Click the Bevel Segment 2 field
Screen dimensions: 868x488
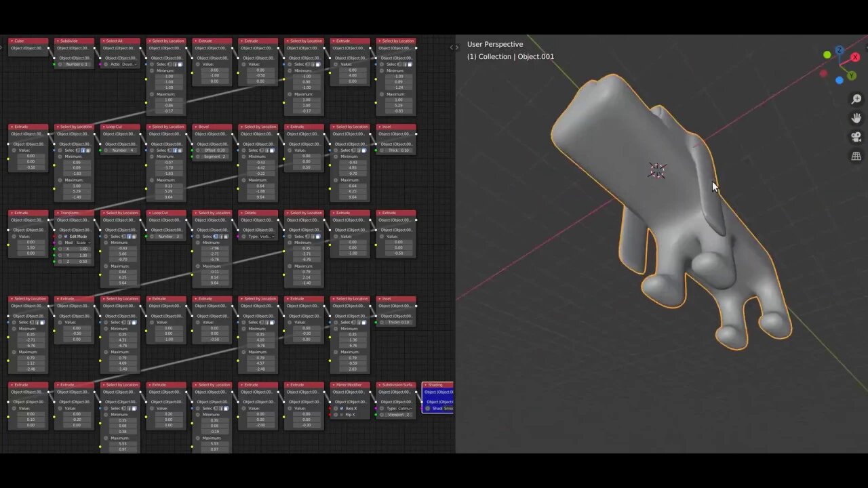pyautogui.click(x=215, y=157)
